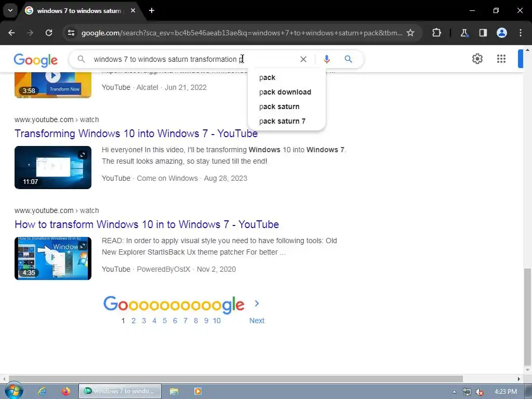Click the Chrome taskbar button 'windows 7 to windo...'

(120, 391)
